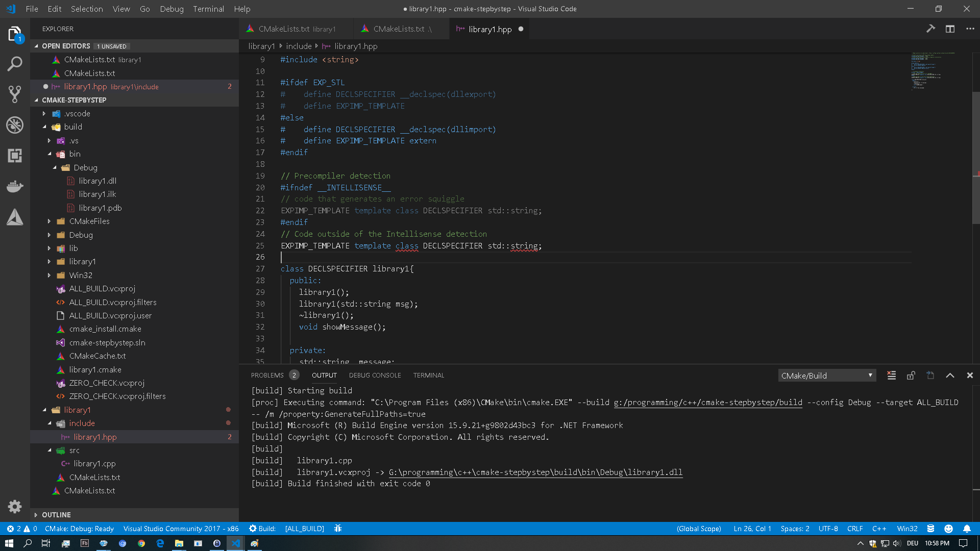Image resolution: width=980 pixels, height=551 pixels.
Task: Launch debugger via bug icon in status bar
Action: pyautogui.click(x=338, y=529)
